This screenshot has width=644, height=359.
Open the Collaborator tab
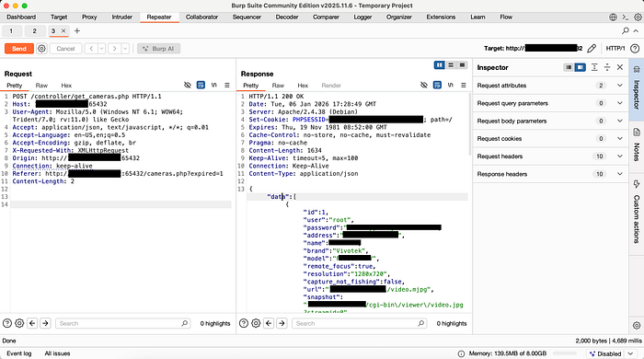pyautogui.click(x=201, y=17)
